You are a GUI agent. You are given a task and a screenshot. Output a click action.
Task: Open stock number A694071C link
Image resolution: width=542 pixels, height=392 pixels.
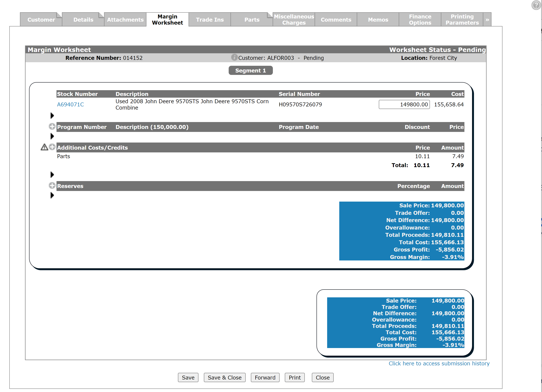(70, 105)
